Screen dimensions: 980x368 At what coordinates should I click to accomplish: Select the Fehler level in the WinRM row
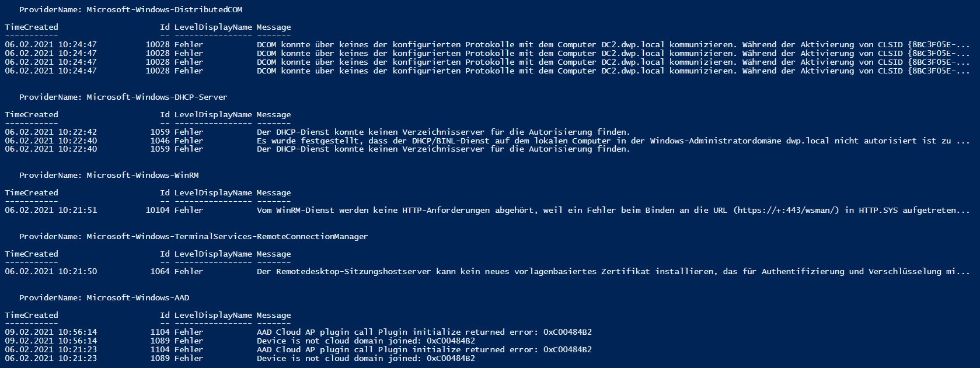(189, 211)
